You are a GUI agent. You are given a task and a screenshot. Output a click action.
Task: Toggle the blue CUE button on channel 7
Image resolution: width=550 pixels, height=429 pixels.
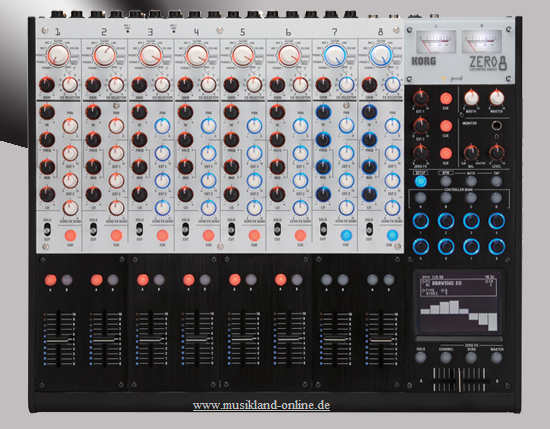click(x=346, y=235)
